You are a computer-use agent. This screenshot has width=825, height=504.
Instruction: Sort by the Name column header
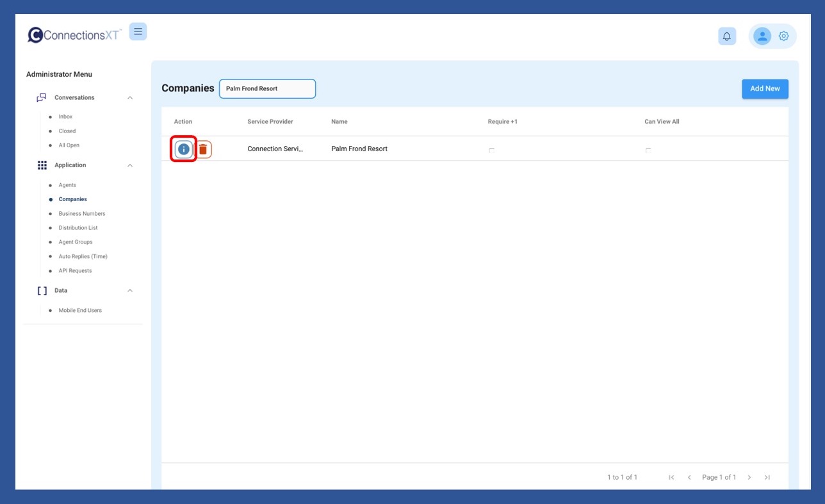point(339,122)
